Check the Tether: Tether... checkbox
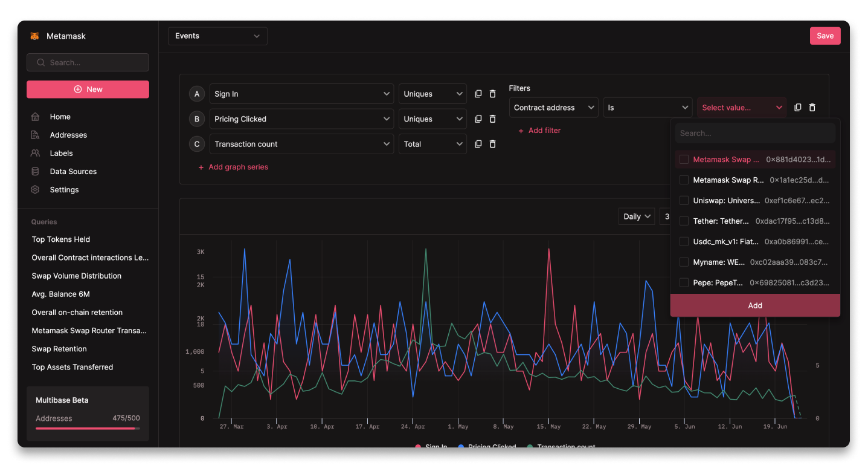 [684, 221]
